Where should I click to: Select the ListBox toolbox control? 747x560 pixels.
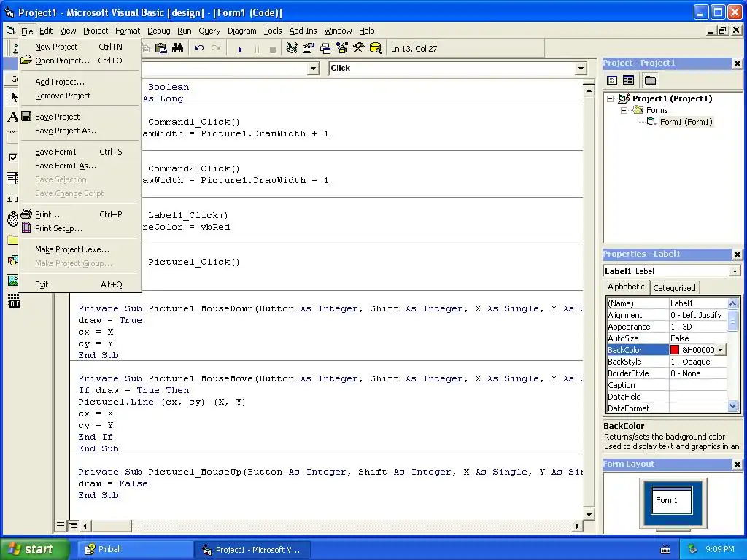point(12,179)
